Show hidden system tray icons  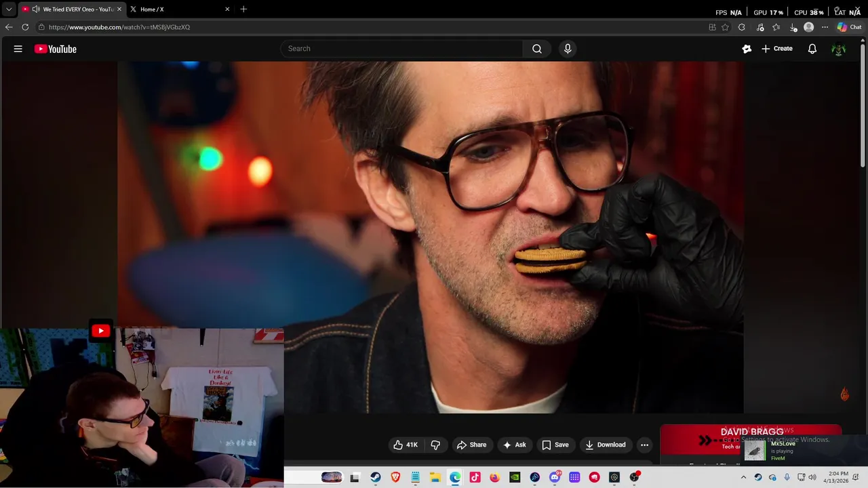[x=743, y=477]
